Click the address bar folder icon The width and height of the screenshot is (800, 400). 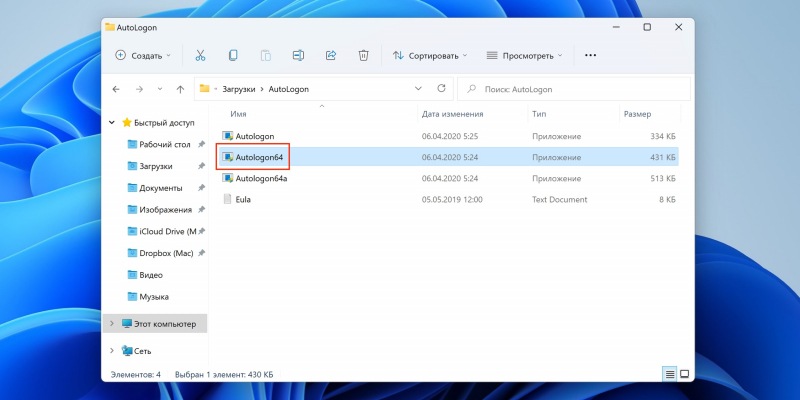tap(205, 88)
